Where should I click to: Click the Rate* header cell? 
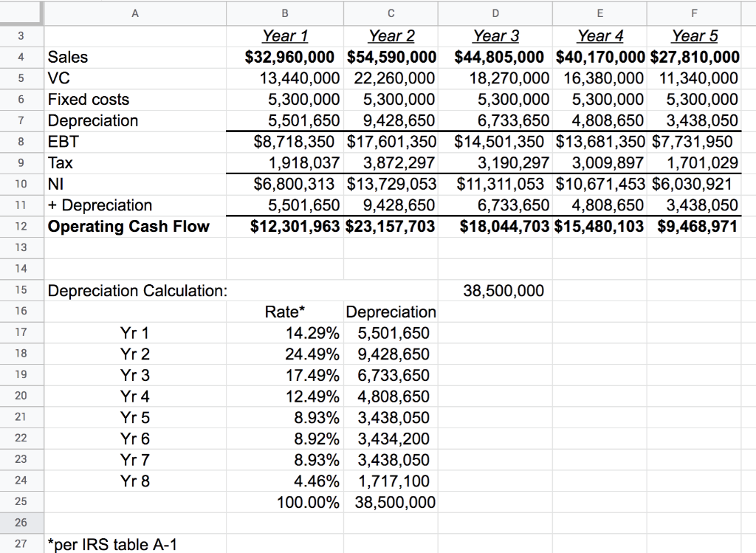point(284,312)
